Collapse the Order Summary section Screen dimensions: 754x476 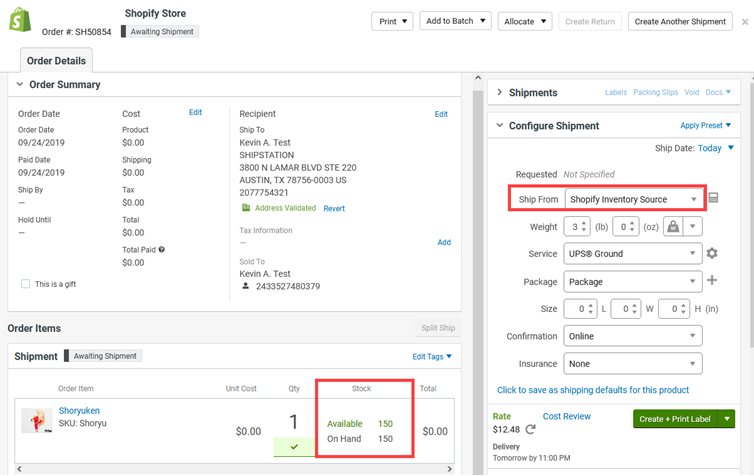coord(20,84)
